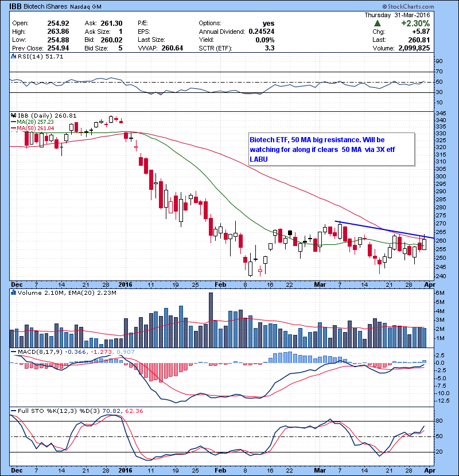Click the Biotech iShares fund name
The height and width of the screenshot is (476, 459).
(x=45, y=6)
